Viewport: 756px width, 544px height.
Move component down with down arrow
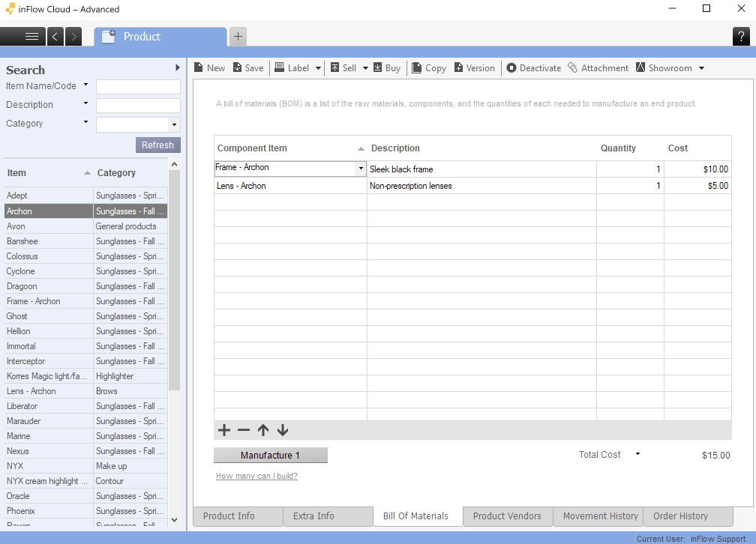(x=283, y=430)
